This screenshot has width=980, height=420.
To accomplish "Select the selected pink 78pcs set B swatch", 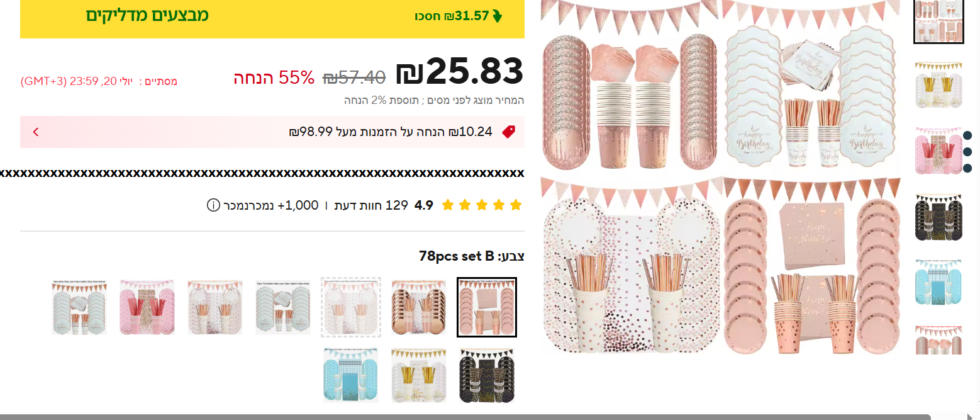I will point(487,307).
